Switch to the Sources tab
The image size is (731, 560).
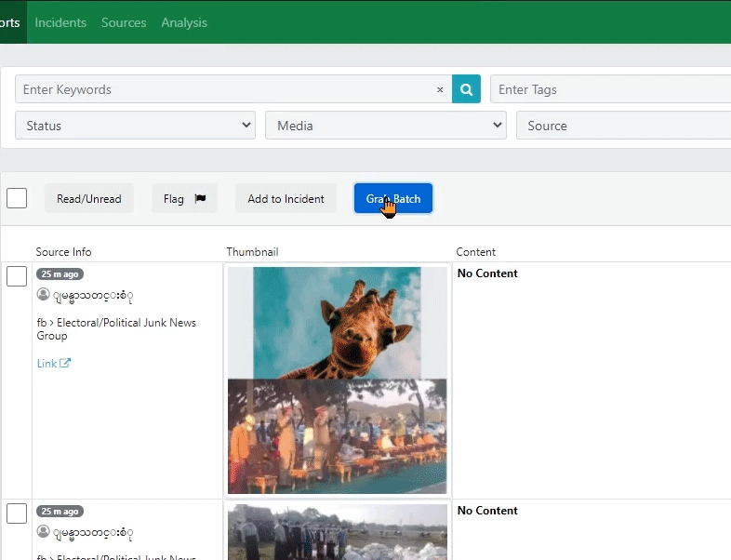click(x=124, y=22)
